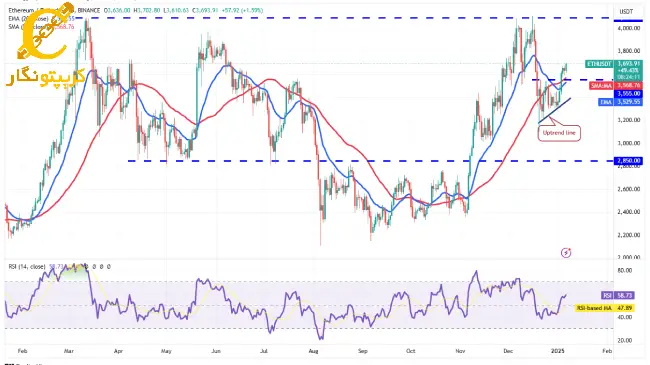Click the L3,610.63 low value in header
This screenshot has width=650, height=365.
coord(176,10)
